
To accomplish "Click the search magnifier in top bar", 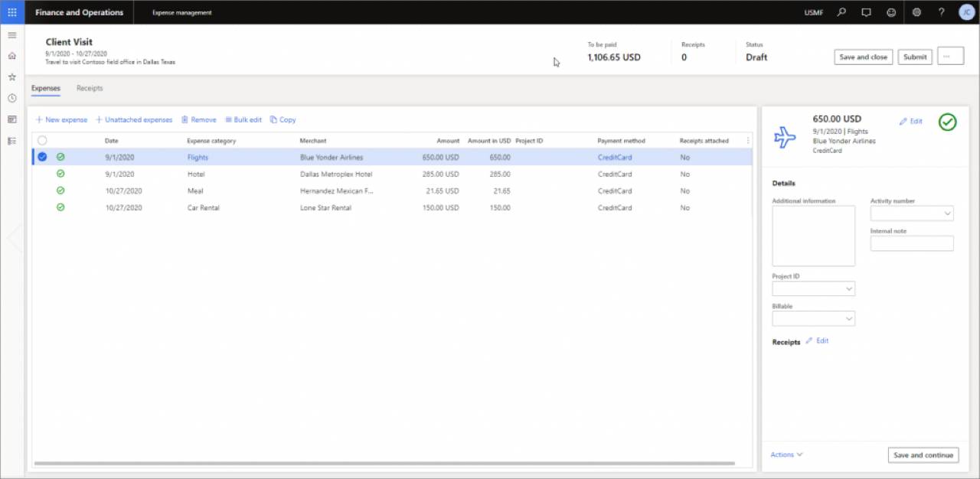I will tap(841, 12).
